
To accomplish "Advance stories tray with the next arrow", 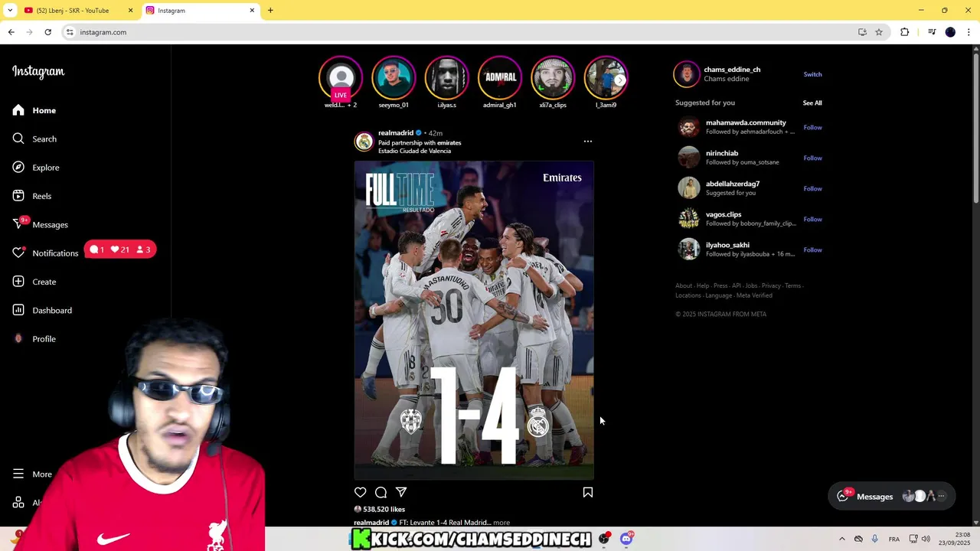I will coord(620,80).
